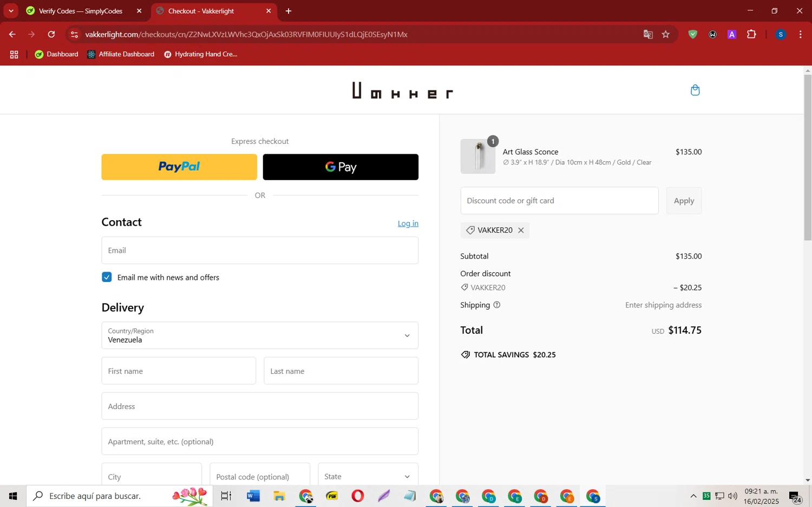Switch to Verify Codes — SimplyCodes tab

[x=81, y=11]
